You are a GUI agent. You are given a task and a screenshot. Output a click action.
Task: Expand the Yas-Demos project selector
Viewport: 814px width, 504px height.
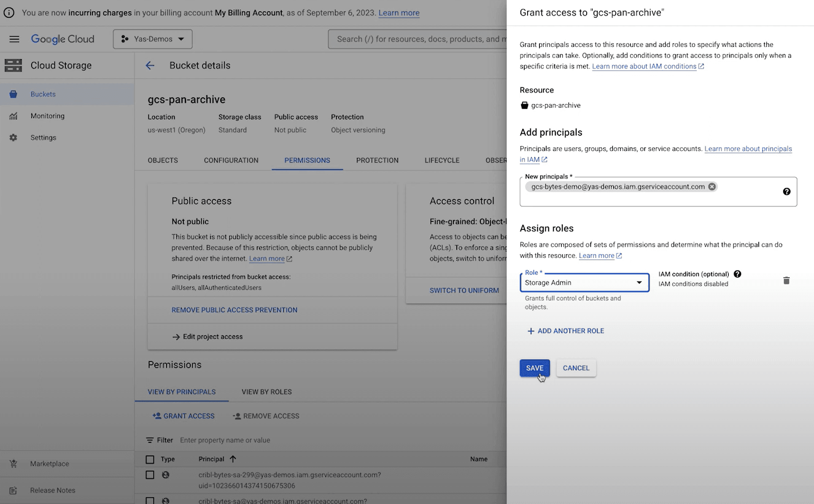153,39
